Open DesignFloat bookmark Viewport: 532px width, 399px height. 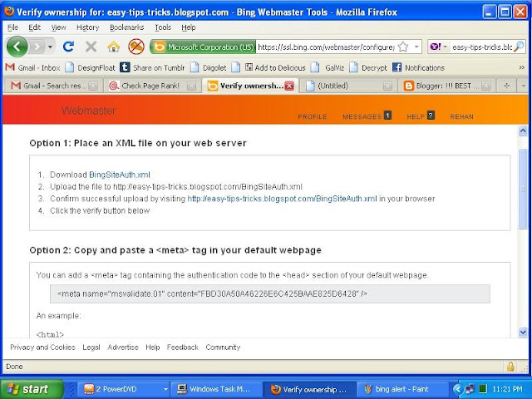(91, 67)
